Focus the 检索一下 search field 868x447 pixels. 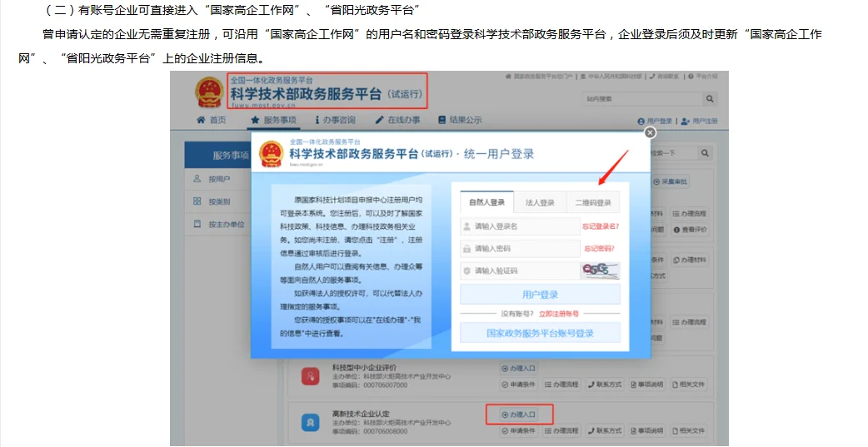coord(672,153)
